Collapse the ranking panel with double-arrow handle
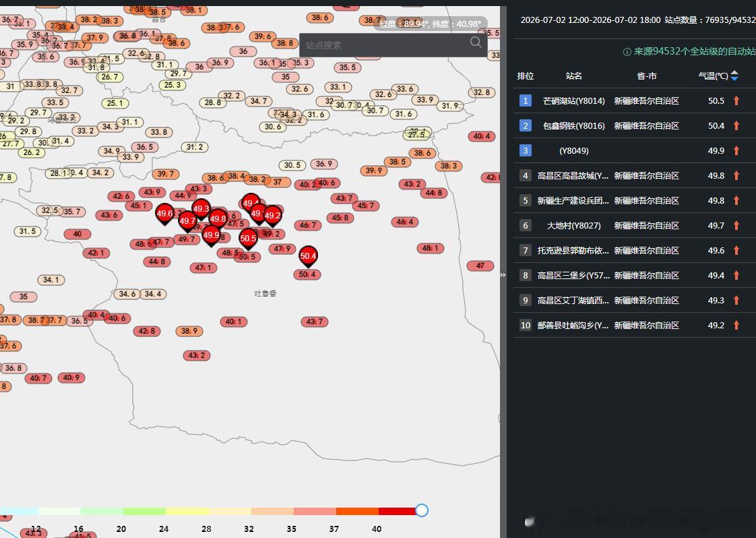756x538 pixels. tap(503, 274)
